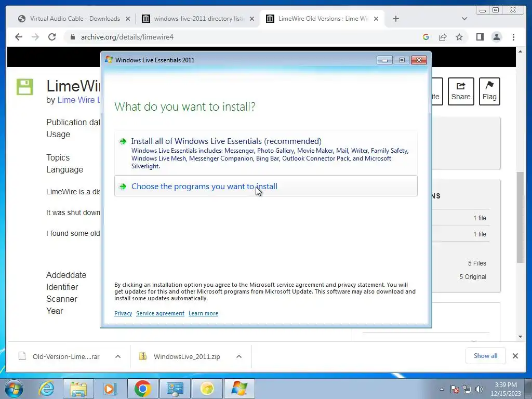Open volume speaker tray icon
Image resolution: width=532 pixels, height=399 pixels.
pos(479,389)
